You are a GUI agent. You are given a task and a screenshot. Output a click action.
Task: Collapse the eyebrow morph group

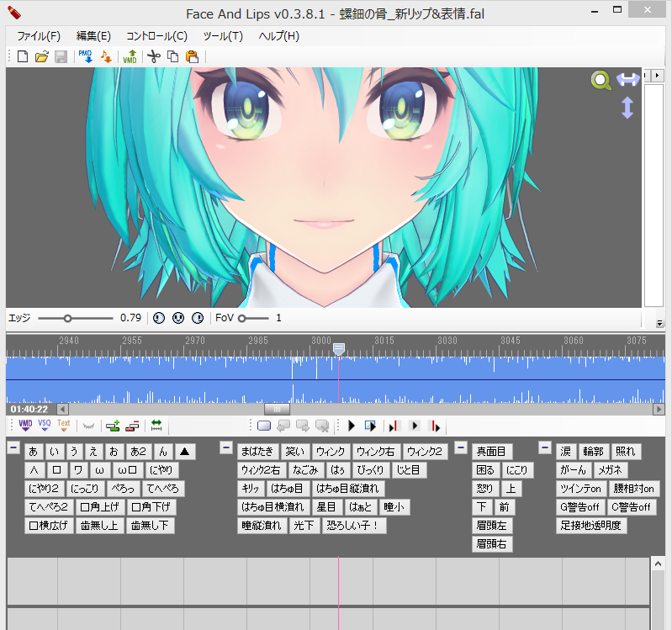[x=460, y=447]
